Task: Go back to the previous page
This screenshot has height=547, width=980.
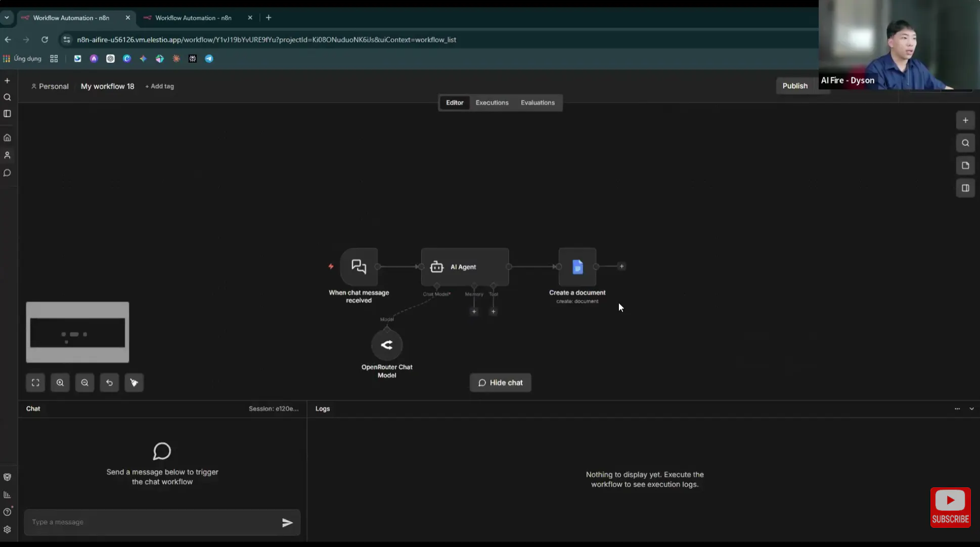Action: coord(8,39)
